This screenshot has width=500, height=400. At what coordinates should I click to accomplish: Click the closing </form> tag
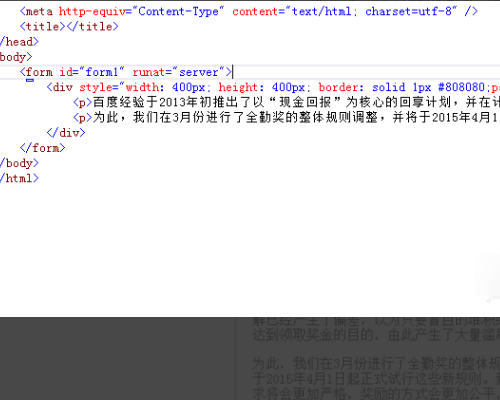coord(42,148)
